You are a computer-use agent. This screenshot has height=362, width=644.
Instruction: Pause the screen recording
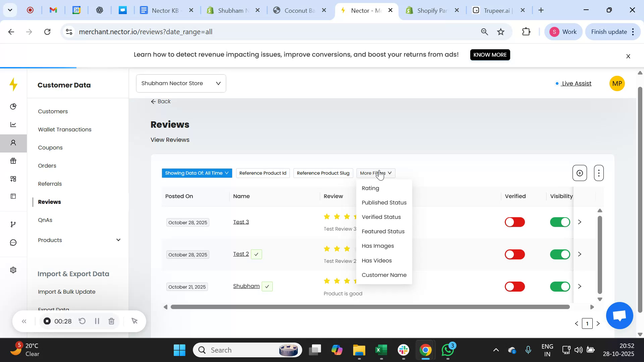(97, 321)
